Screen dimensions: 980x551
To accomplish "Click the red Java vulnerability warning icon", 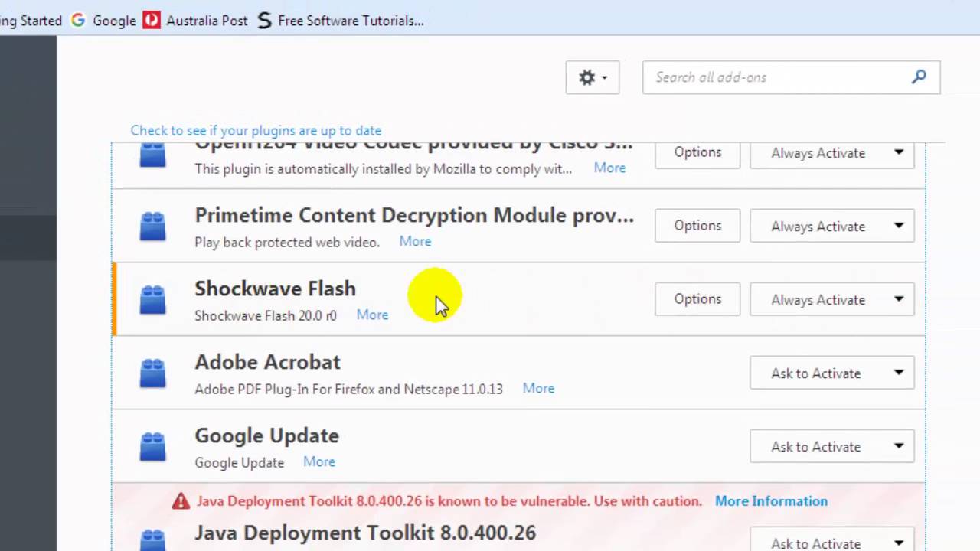I will [x=181, y=501].
